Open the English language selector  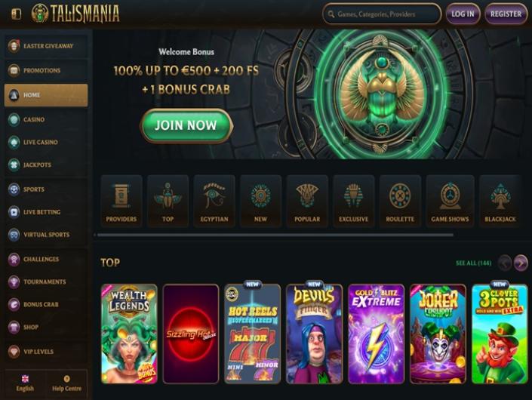tap(25, 383)
